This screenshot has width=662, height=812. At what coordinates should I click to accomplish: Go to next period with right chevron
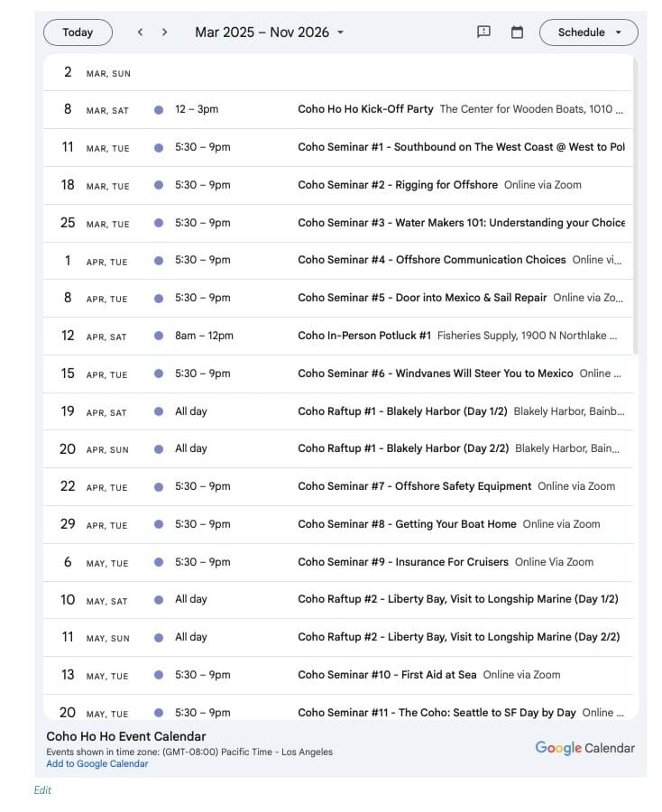[164, 32]
